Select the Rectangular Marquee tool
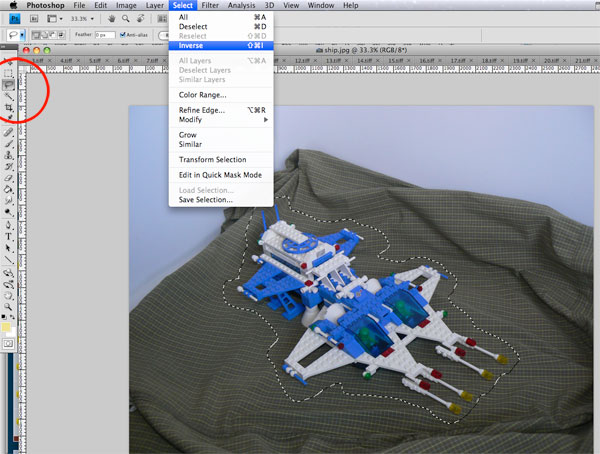The height and width of the screenshot is (454, 600). (x=9, y=73)
